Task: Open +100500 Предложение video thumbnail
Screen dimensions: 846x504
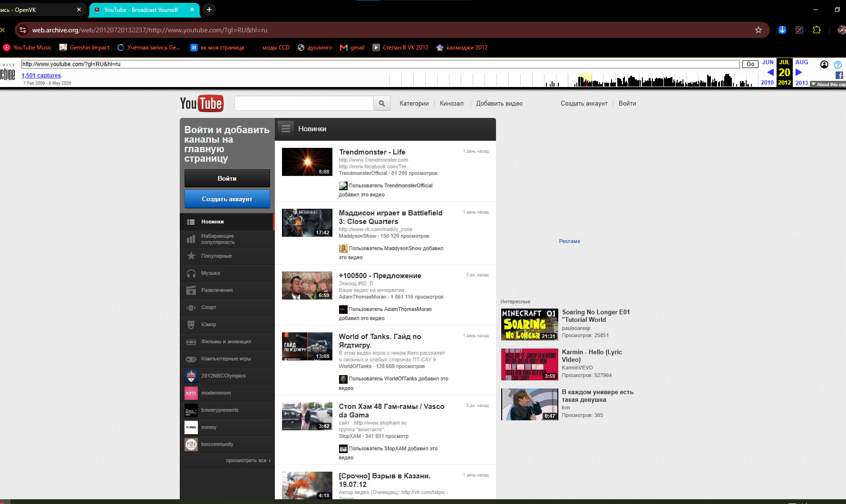Action: tap(307, 286)
